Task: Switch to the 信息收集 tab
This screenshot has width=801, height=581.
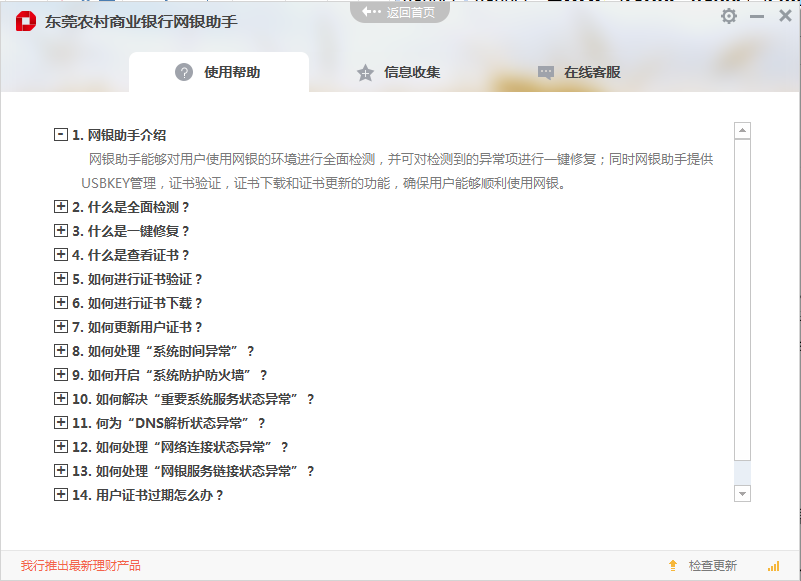Action: coord(398,72)
